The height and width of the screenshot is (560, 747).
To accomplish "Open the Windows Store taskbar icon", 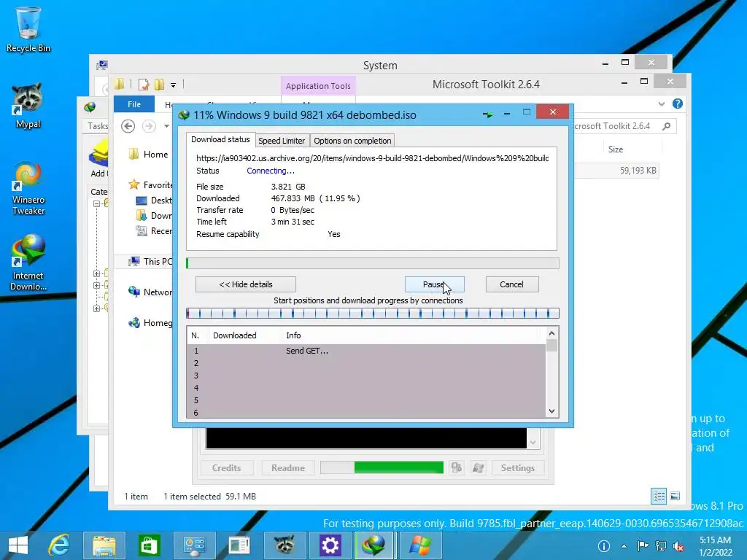I will [149, 545].
